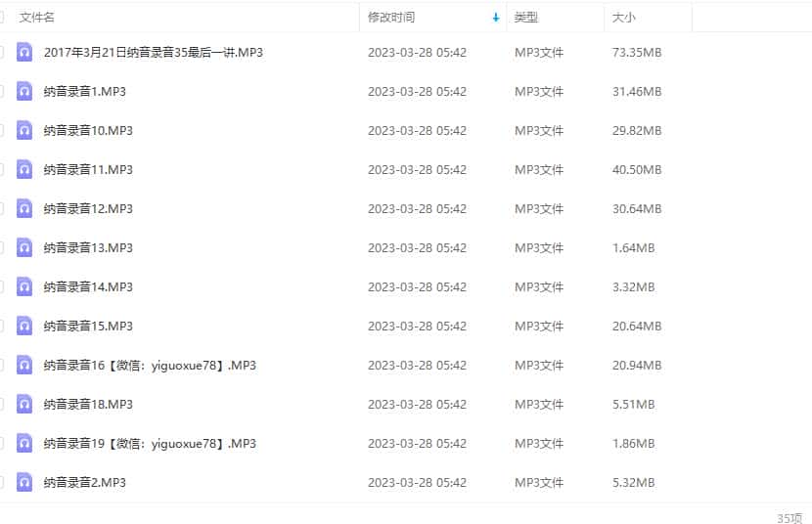
Task: Click the headphone icon beside 纳音录音14.MP3
Action: (24, 286)
